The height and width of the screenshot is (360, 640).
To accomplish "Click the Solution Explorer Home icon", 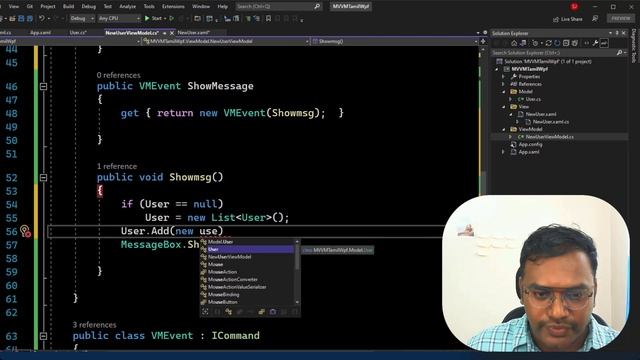I will coord(514,43).
